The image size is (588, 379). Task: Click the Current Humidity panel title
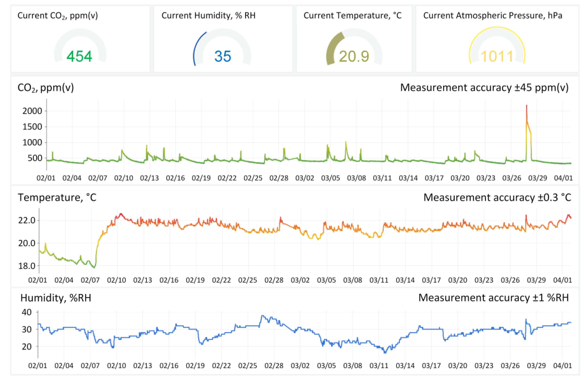point(208,15)
